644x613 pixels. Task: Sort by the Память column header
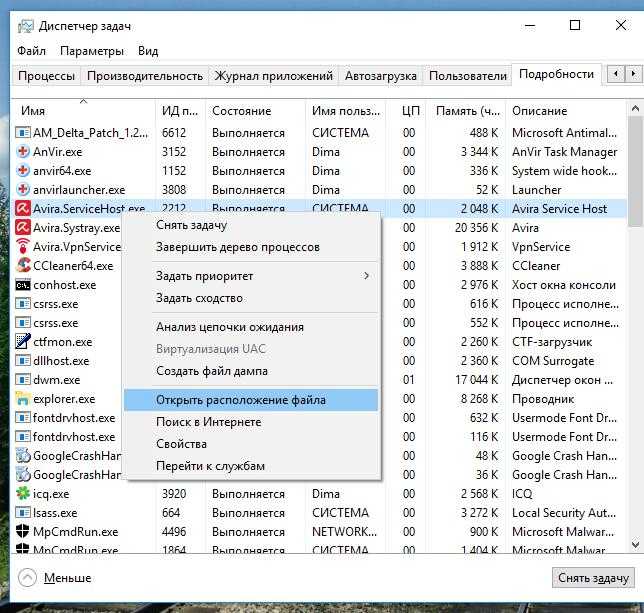pos(467,111)
